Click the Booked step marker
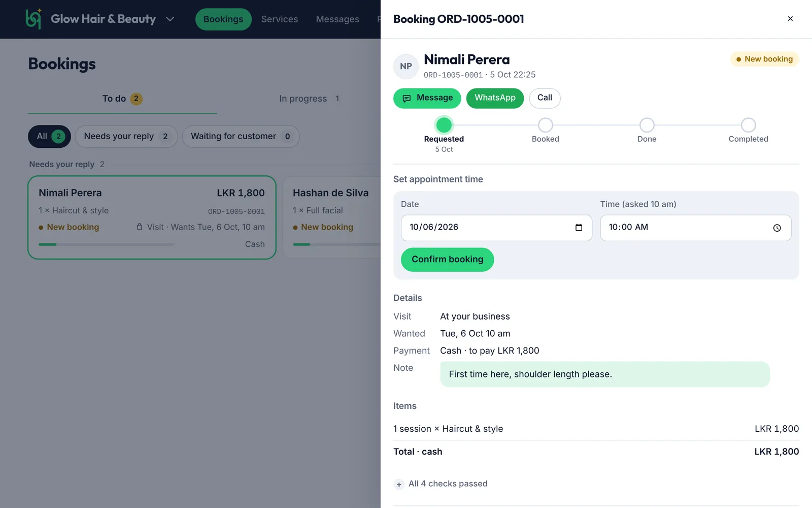The image size is (812, 508). [x=546, y=125]
